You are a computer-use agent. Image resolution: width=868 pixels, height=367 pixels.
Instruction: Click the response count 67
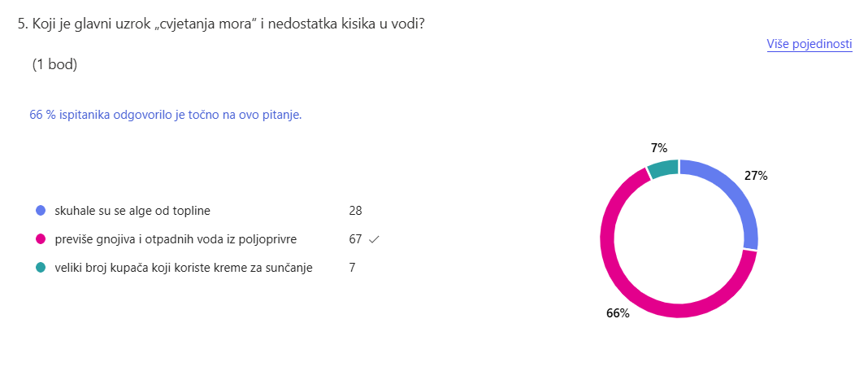point(355,239)
